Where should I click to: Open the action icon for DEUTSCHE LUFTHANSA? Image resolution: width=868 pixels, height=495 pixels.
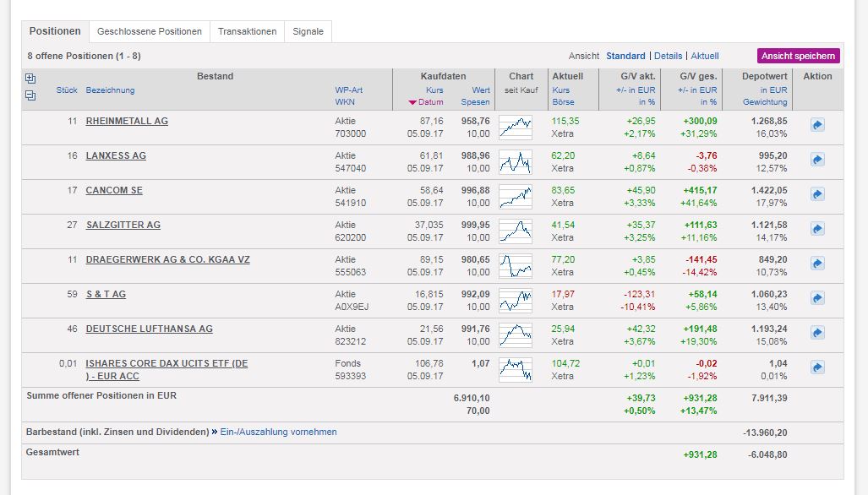817,333
